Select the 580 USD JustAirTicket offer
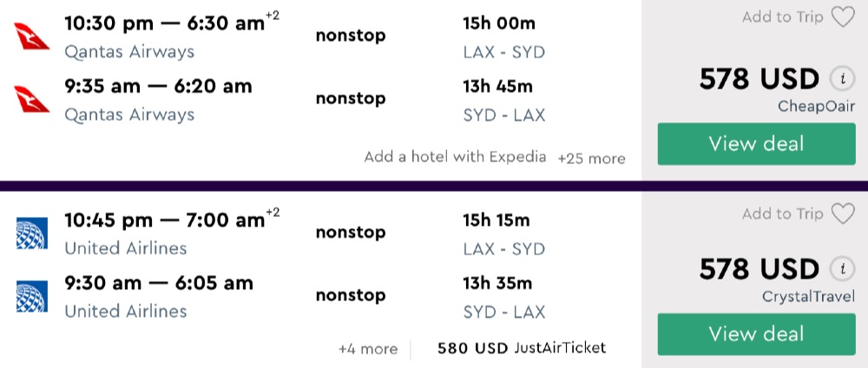 point(521,348)
